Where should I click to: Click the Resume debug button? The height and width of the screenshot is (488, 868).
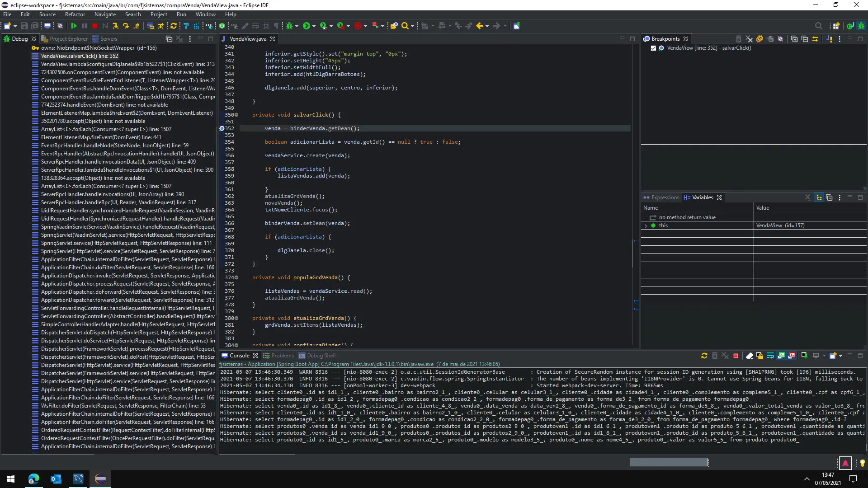click(x=74, y=26)
